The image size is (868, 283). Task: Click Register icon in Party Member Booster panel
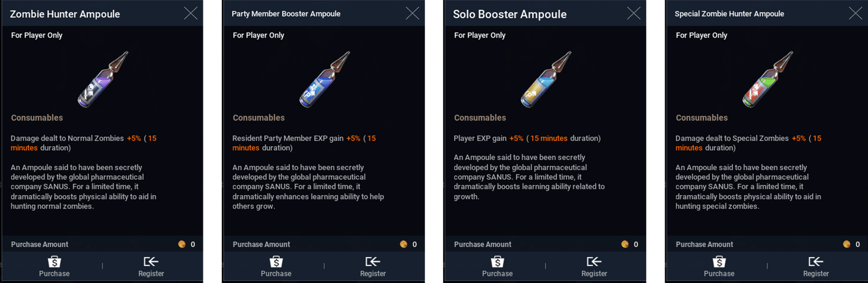(x=373, y=262)
